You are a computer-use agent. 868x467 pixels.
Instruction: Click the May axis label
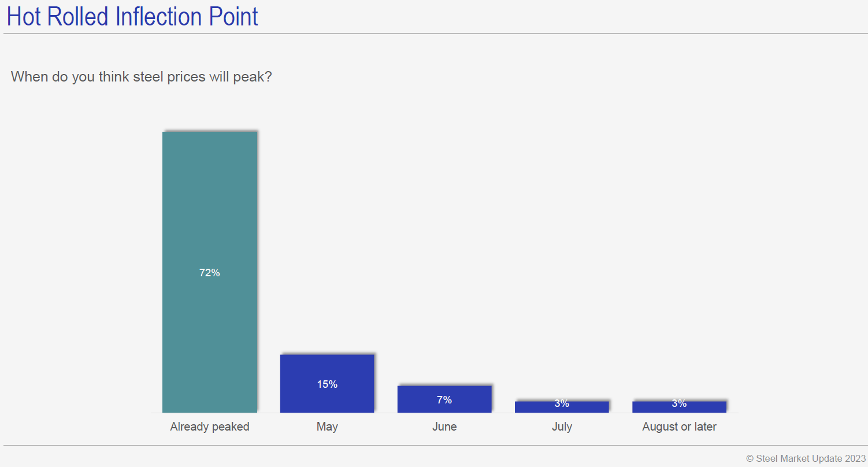coord(327,427)
